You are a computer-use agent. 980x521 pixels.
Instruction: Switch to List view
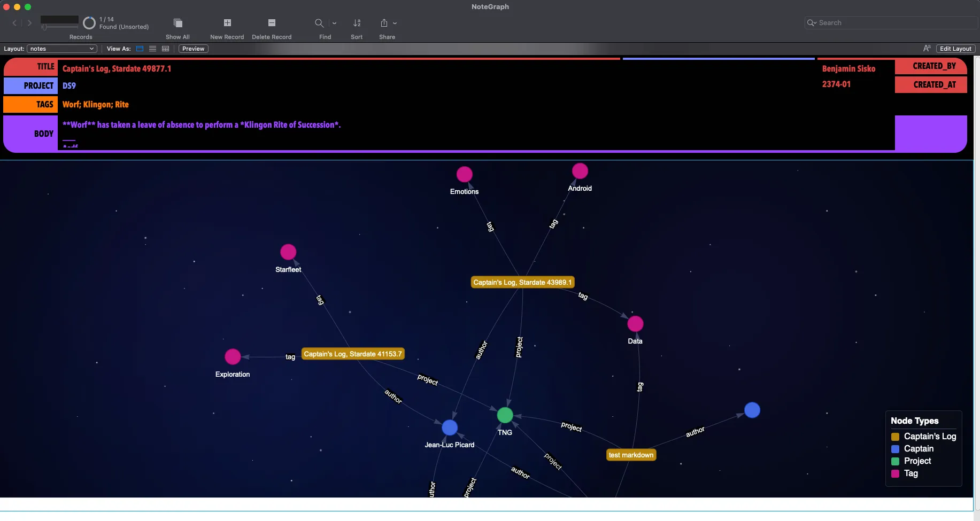coord(153,49)
